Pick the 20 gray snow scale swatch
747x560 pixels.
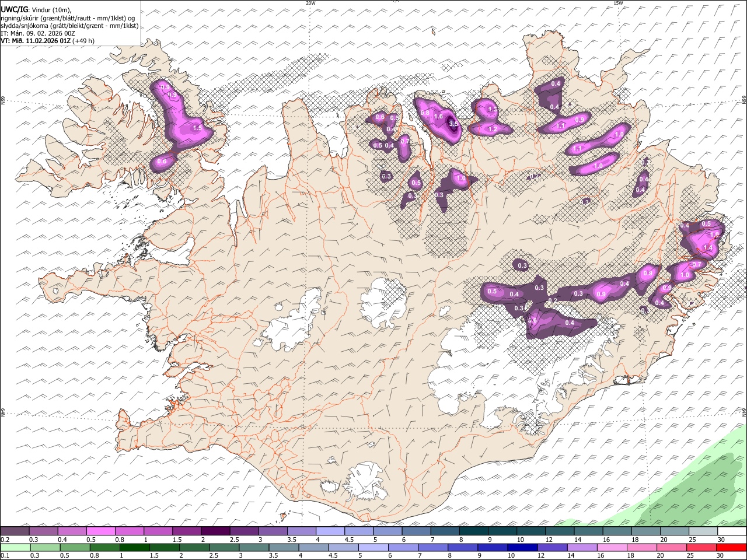(675, 531)
